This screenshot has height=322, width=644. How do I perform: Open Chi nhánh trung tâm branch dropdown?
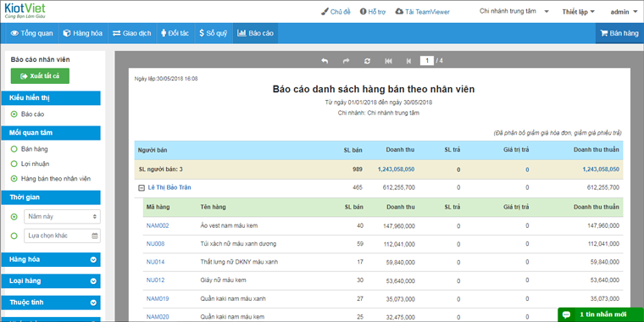coord(514,12)
